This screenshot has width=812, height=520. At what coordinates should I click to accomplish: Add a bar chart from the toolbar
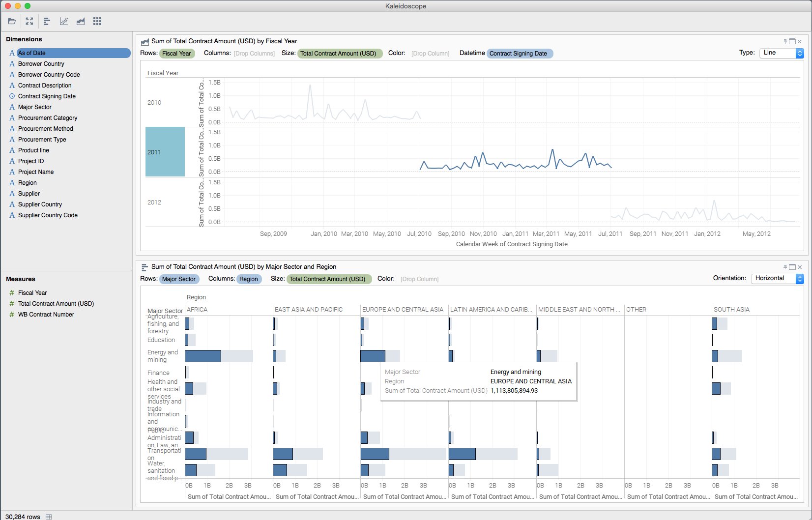point(47,21)
